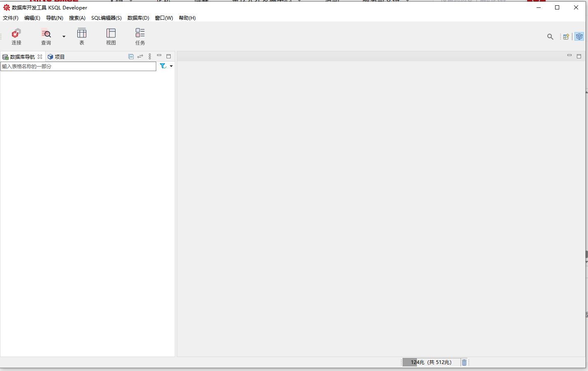588x371 pixels.
Task: Click the 表 (Table) toolbar icon
Action: coord(82,36)
